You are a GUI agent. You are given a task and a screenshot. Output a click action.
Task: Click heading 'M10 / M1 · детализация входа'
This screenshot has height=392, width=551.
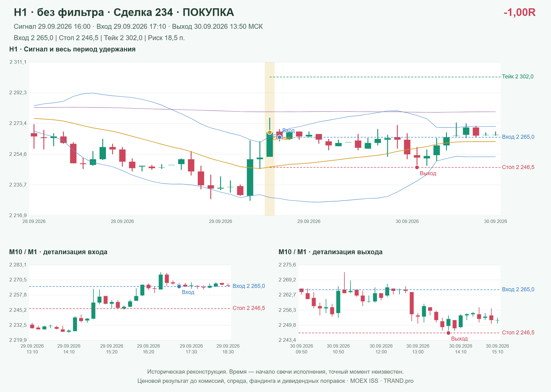pyautogui.click(x=58, y=252)
